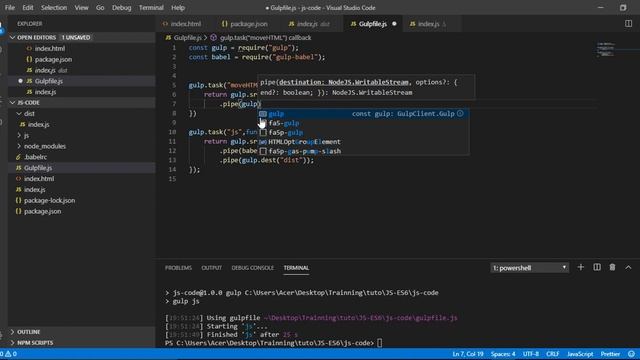Screen dimensions: 640x360
Task: Open package.json in the JS-CODE tree
Action: [x=82, y=211]
